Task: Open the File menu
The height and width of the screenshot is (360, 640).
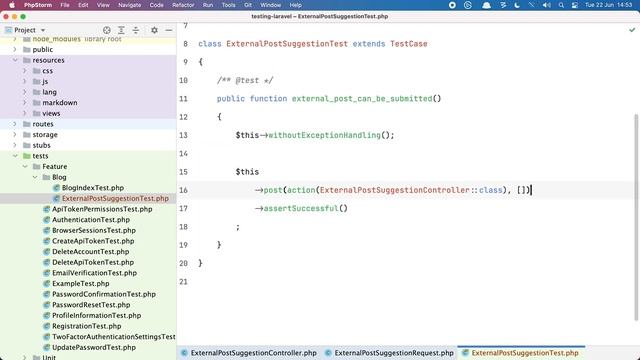Action: (64, 5)
